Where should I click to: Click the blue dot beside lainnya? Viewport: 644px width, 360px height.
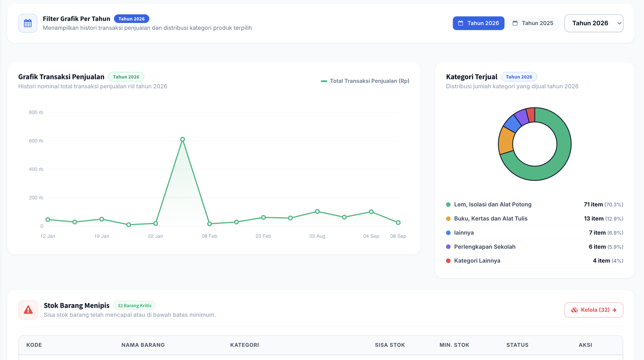448,233
